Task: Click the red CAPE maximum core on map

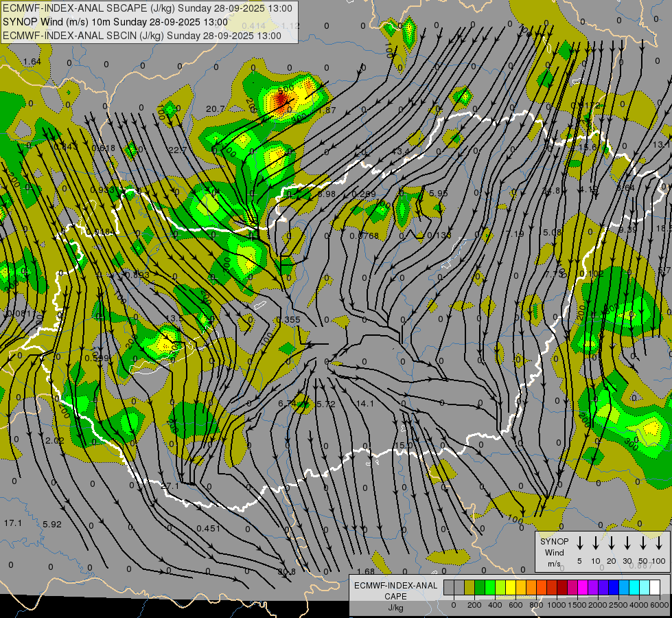Action: (281, 100)
